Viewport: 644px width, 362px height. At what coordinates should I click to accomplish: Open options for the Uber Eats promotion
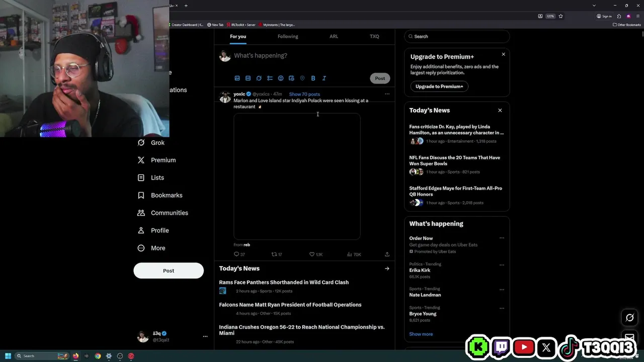tap(502, 238)
